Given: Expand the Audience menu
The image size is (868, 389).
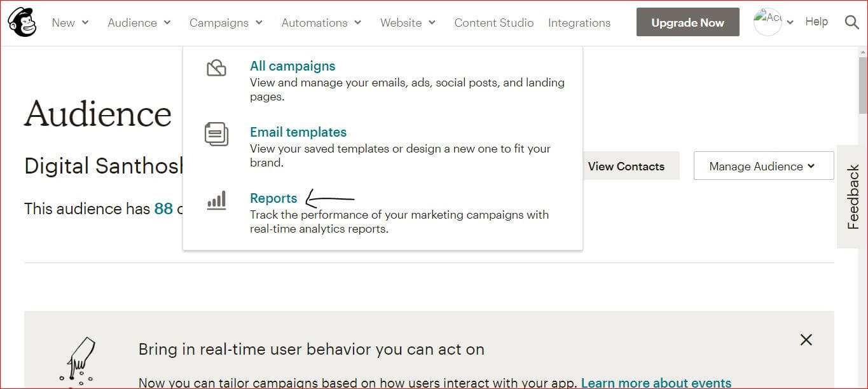Looking at the screenshot, I should 139,22.
